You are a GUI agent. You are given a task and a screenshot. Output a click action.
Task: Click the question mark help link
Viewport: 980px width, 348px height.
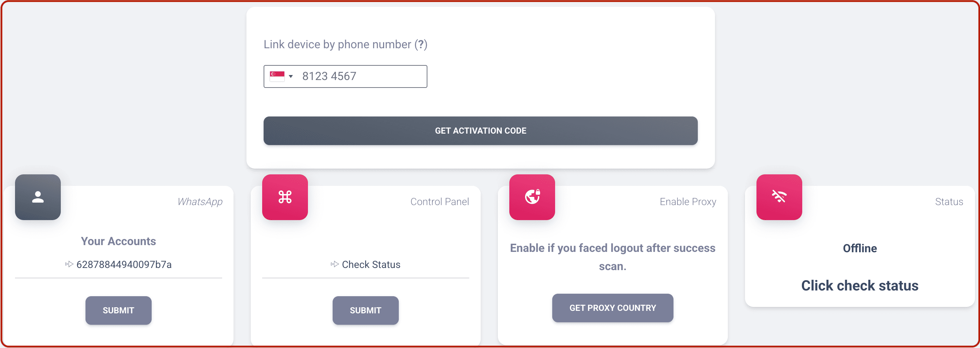[421, 44]
